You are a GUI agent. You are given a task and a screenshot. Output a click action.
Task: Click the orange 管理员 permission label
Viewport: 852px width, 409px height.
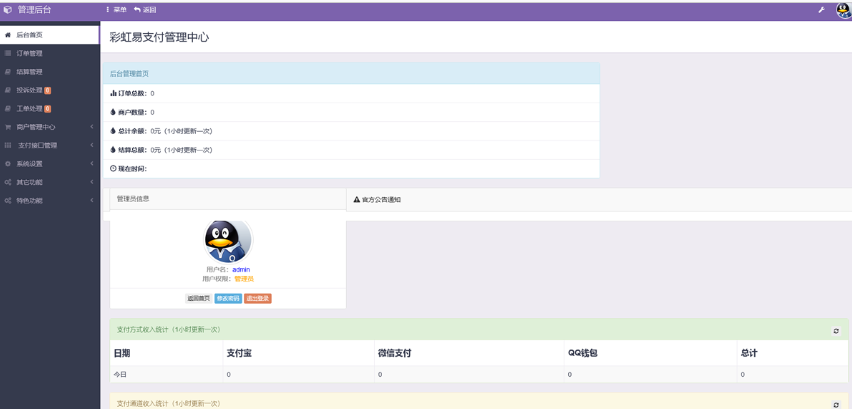244,279
